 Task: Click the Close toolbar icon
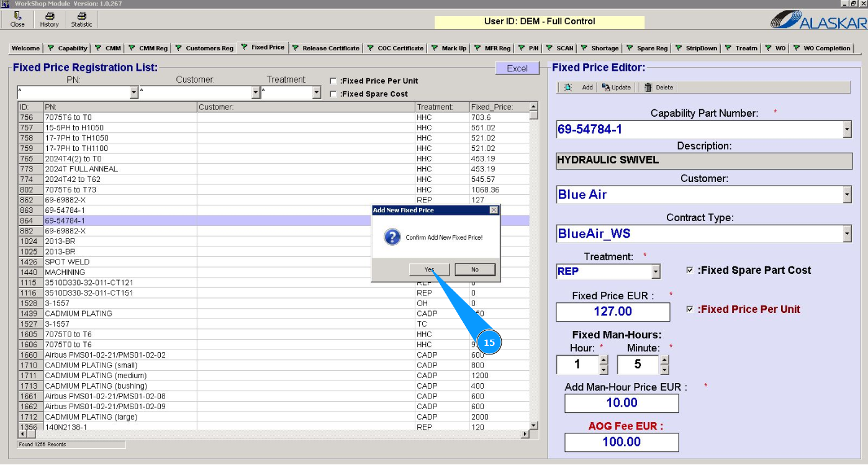tap(17, 19)
